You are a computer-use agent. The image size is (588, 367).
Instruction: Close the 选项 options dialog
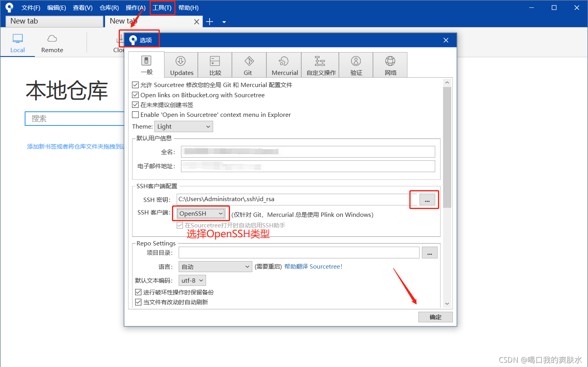coord(446,40)
